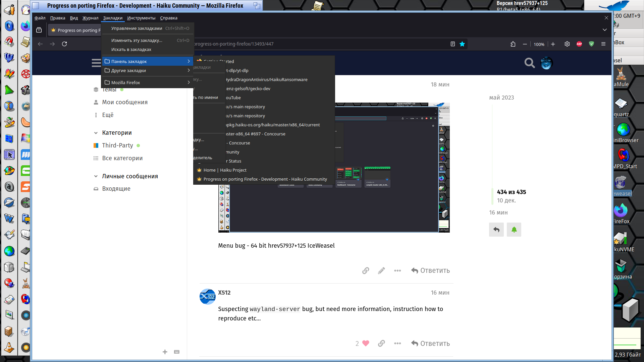
Task: Click the notification bell button
Action: [514, 230]
